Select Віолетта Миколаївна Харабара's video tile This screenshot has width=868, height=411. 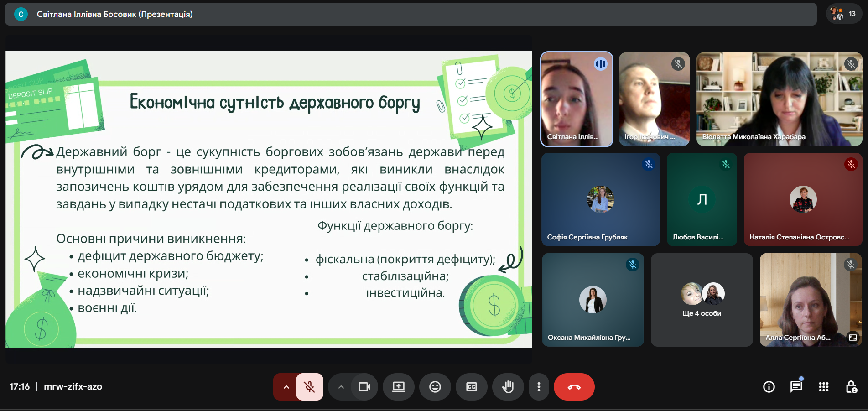click(779, 99)
